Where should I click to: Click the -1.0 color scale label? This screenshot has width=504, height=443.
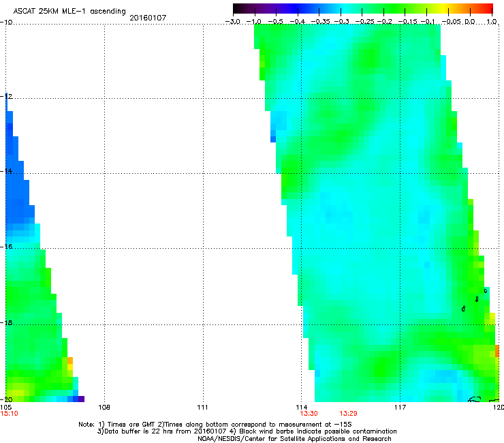pos(253,22)
